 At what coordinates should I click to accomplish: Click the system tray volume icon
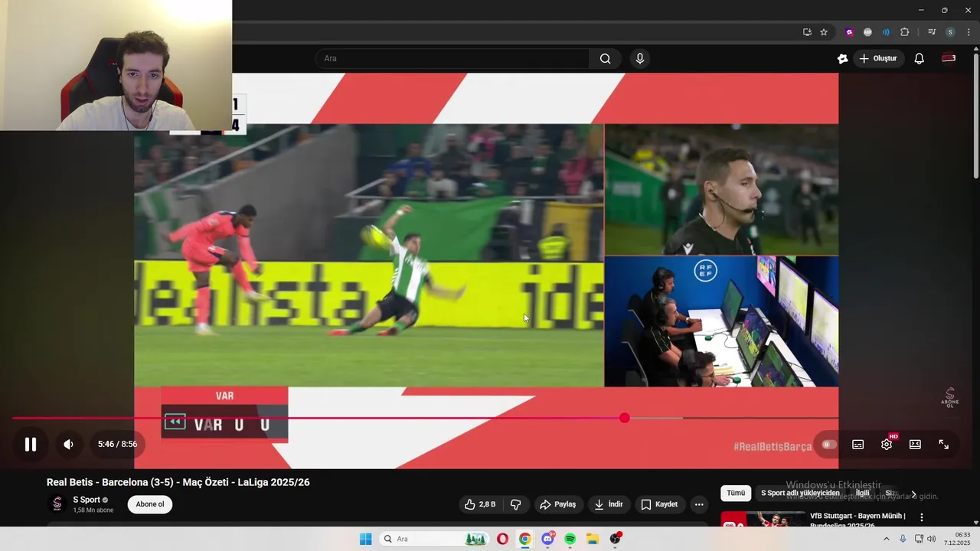932,539
